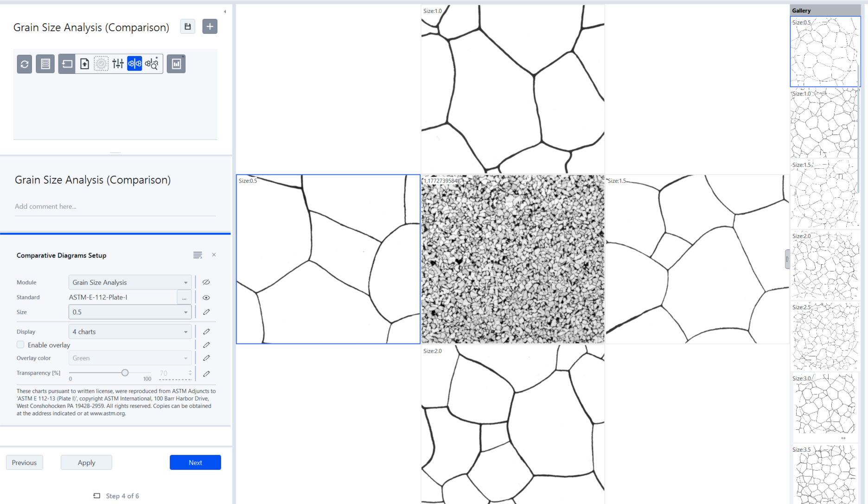
Task: Select the file upload tool
Action: 84,64
